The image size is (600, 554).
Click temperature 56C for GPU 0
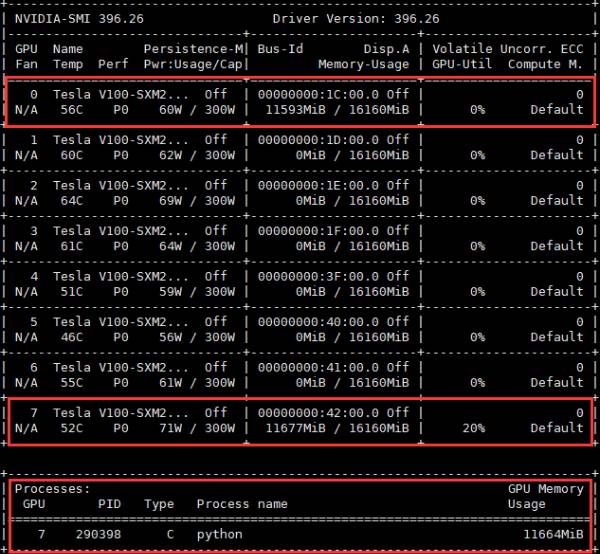tap(72, 110)
